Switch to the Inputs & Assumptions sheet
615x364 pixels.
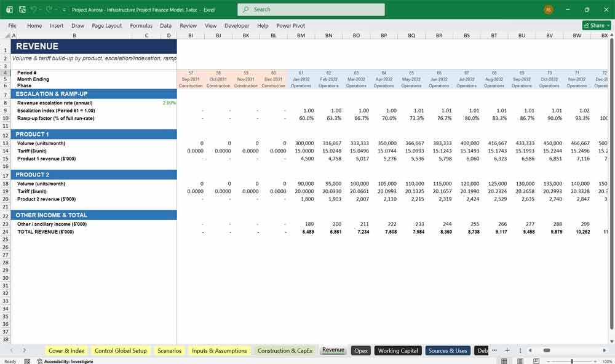point(220,350)
